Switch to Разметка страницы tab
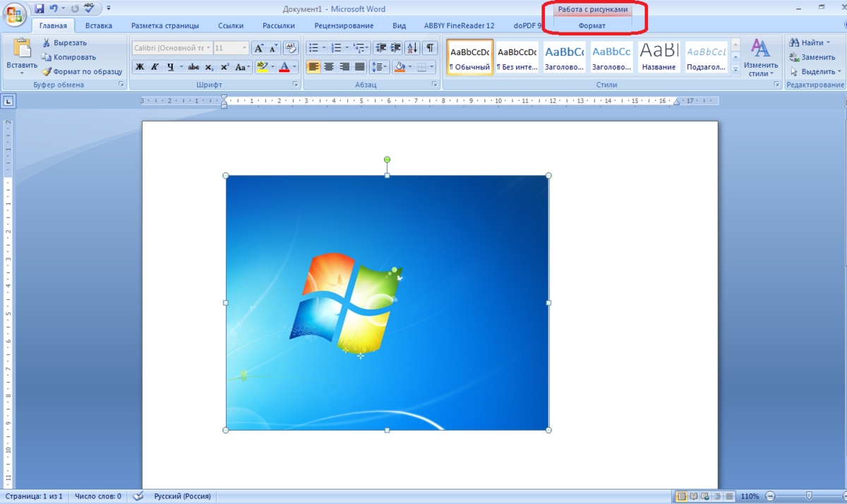The width and height of the screenshot is (847, 504). click(x=165, y=25)
